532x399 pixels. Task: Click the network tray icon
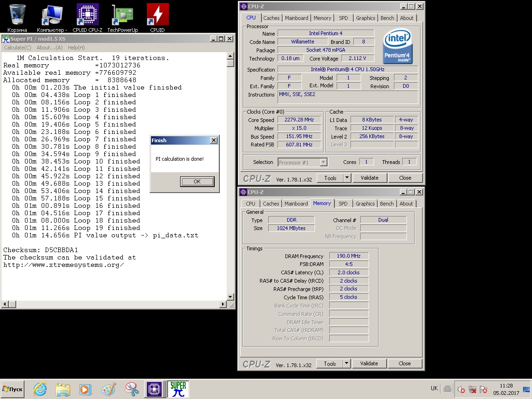tap(472, 389)
